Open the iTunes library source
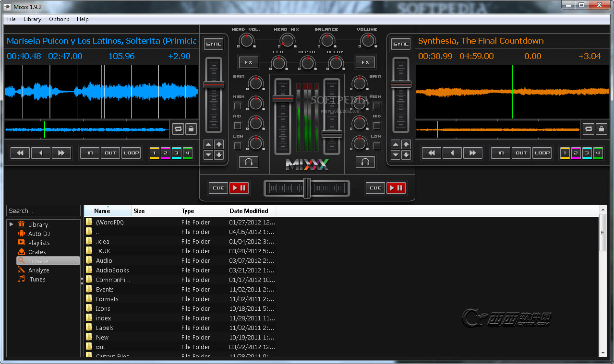The width and height of the screenshot is (614, 364). [x=36, y=279]
